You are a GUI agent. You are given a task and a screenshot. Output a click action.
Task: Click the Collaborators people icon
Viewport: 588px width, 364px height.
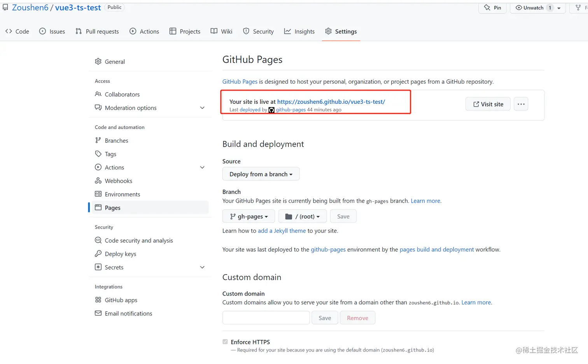tap(98, 94)
